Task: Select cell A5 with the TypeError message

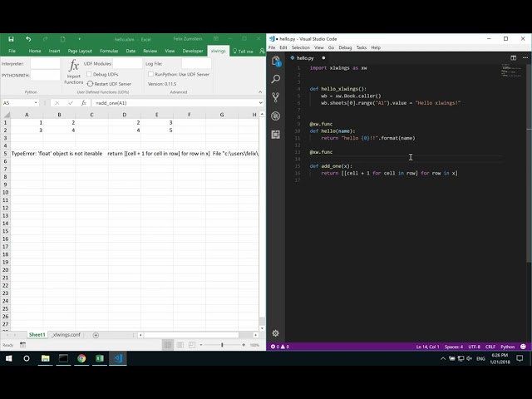Action: click(x=27, y=153)
